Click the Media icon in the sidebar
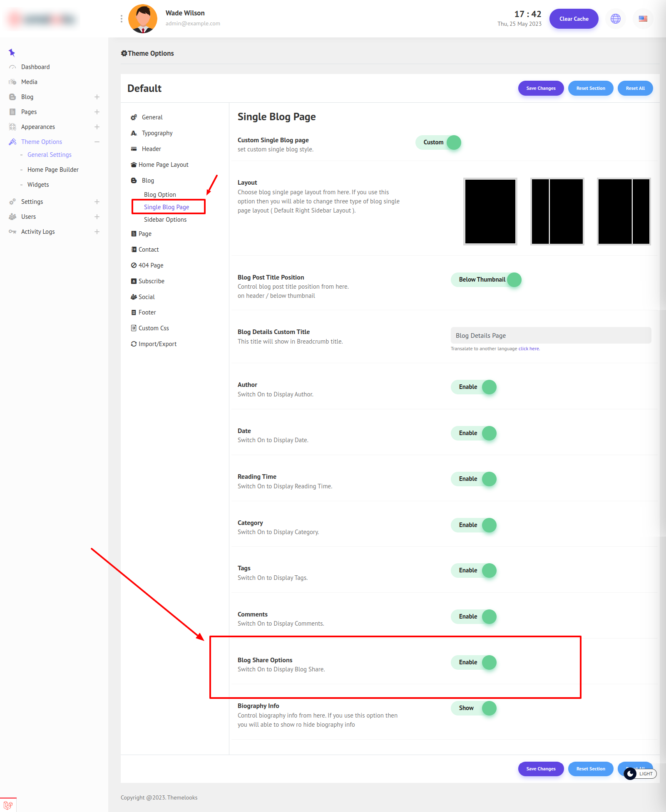666x812 pixels. click(12, 82)
